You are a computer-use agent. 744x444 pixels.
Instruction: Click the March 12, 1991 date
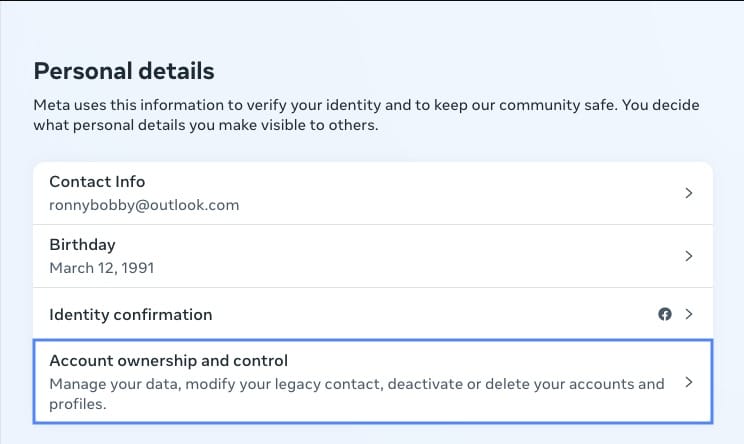pos(102,268)
